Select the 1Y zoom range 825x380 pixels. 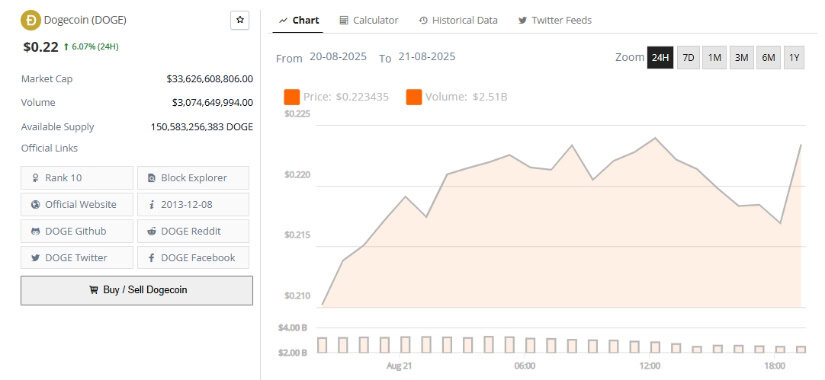point(794,57)
